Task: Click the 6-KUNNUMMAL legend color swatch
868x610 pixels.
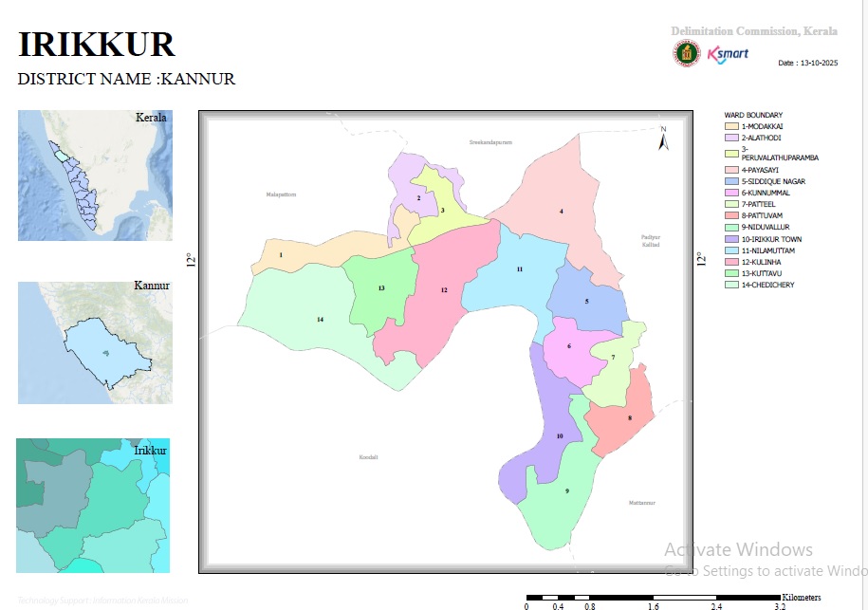Action: pos(731,193)
